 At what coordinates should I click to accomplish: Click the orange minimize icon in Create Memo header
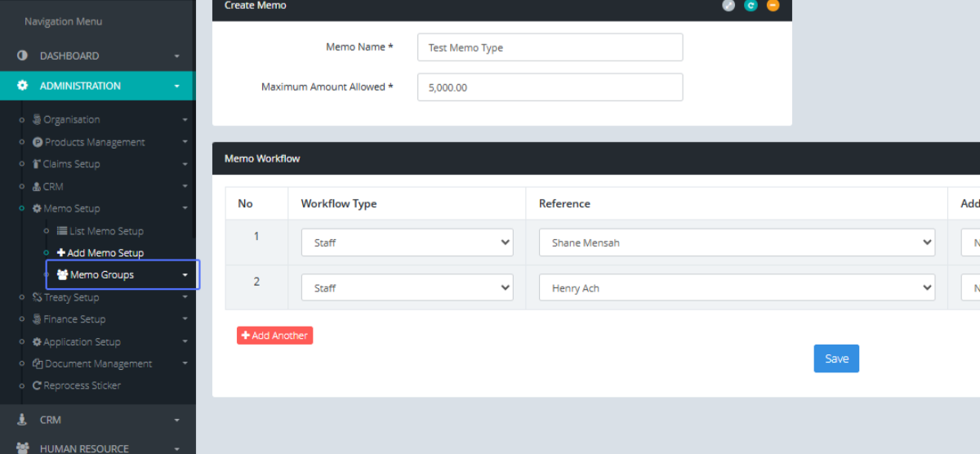click(773, 6)
